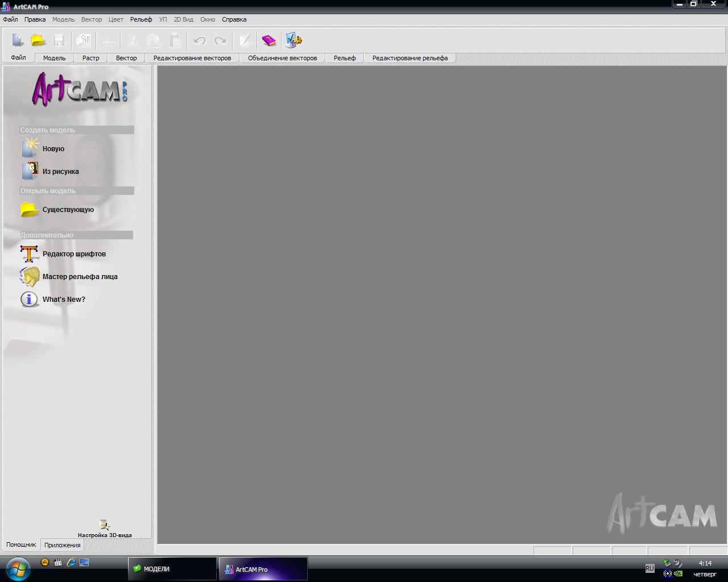
Task: Click the New Model toolbar icon
Action: click(18, 40)
